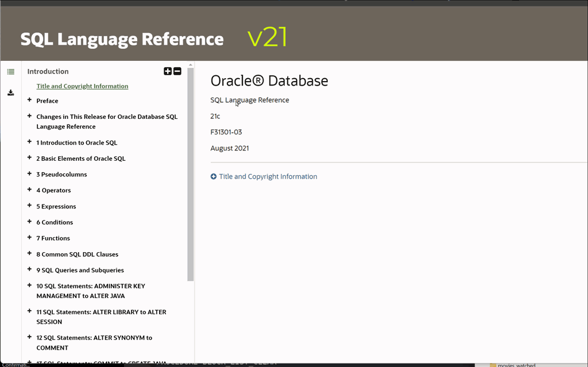Screen dimensions: 588x367
Task: Click the expand all plus icon
Action: 168,71
